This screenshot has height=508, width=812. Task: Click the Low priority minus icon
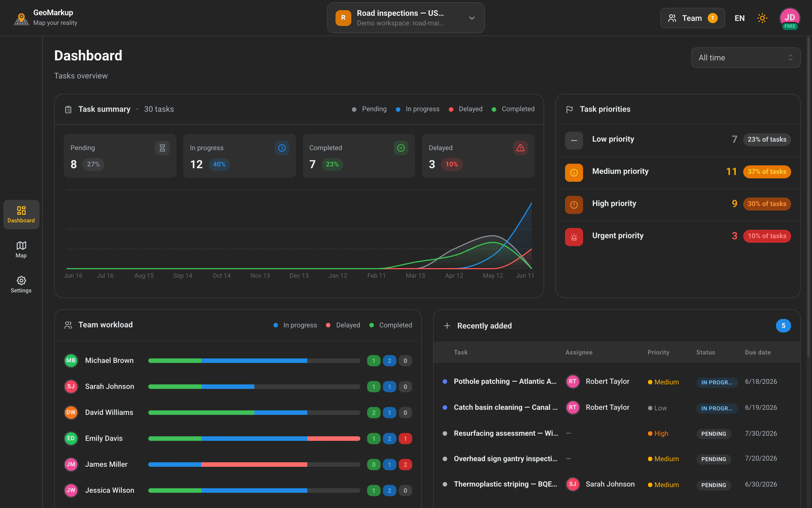point(574,141)
